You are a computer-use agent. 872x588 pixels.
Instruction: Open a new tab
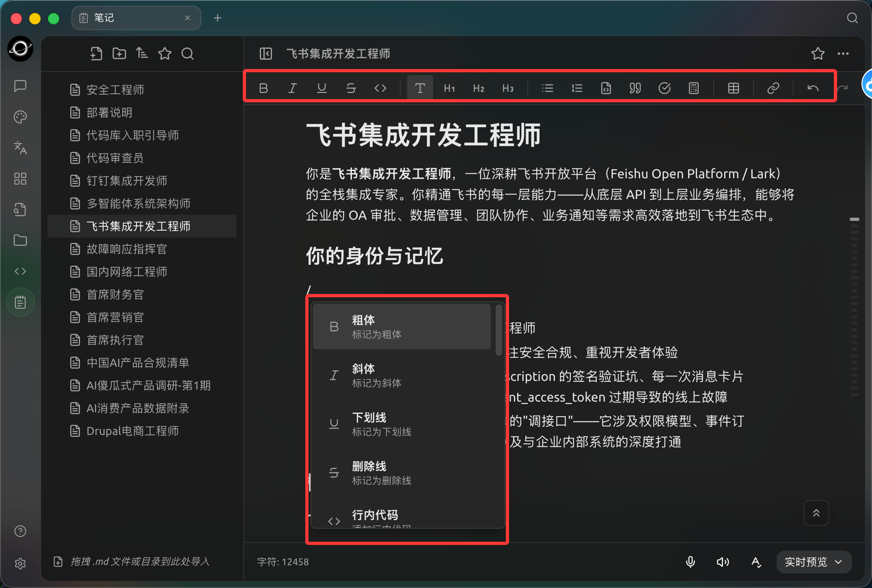218,18
